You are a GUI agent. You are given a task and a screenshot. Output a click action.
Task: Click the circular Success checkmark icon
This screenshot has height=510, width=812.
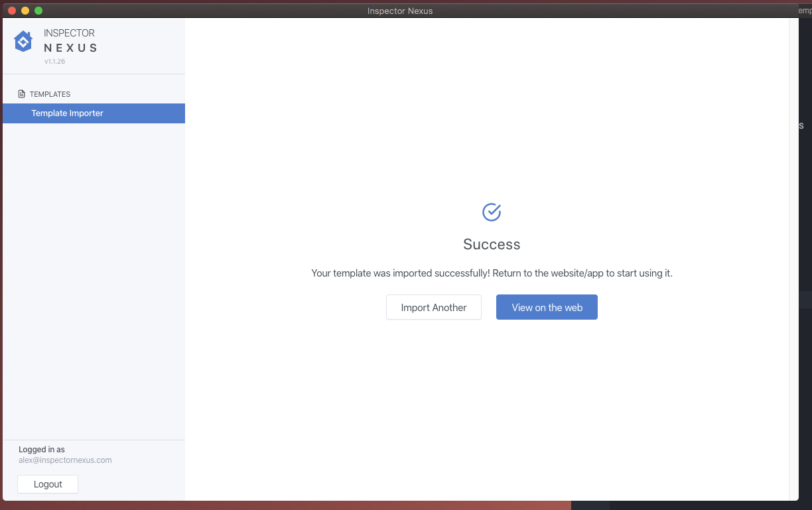[492, 212]
